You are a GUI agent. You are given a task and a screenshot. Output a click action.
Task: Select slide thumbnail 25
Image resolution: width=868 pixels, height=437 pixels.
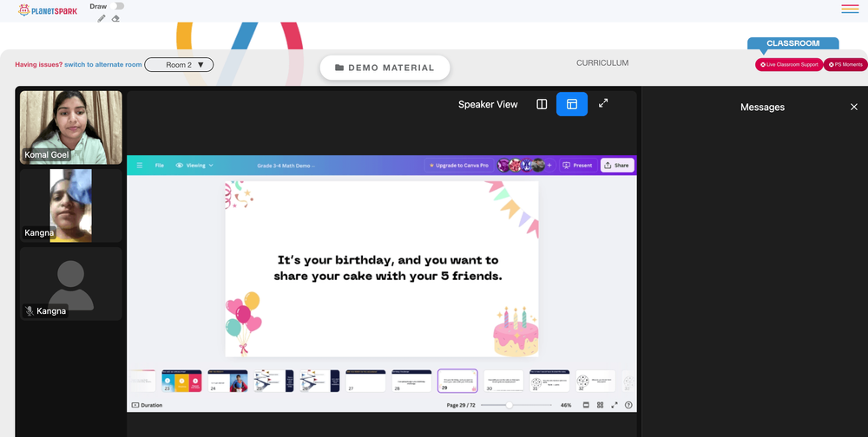(273, 382)
